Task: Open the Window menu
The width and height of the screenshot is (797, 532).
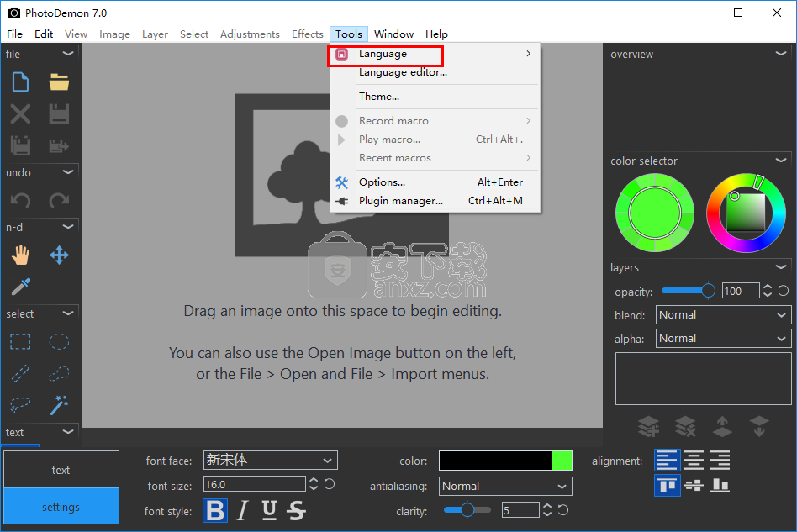Action: click(394, 34)
